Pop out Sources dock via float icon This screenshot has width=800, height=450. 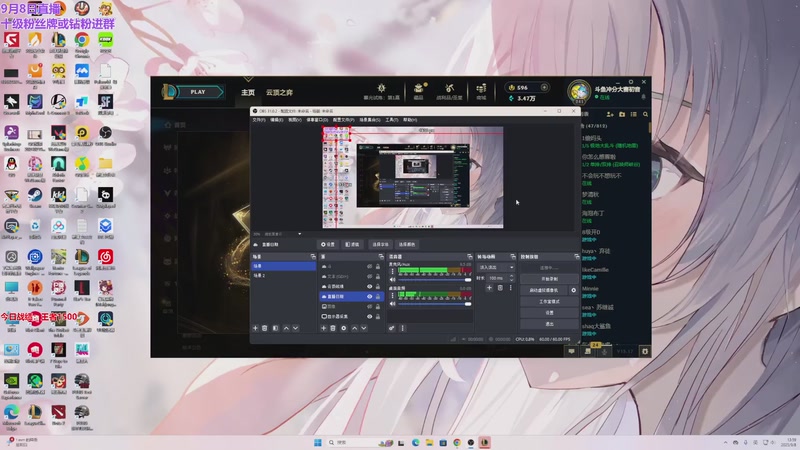pyautogui.click(x=381, y=257)
